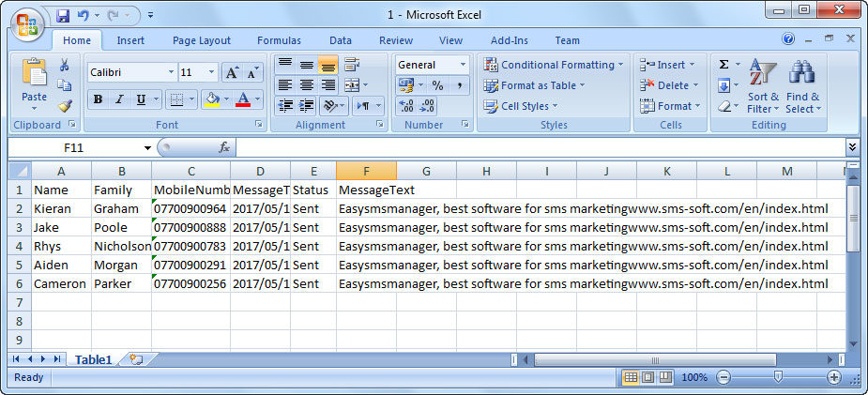Open Sort & Filter options

[x=763, y=85]
